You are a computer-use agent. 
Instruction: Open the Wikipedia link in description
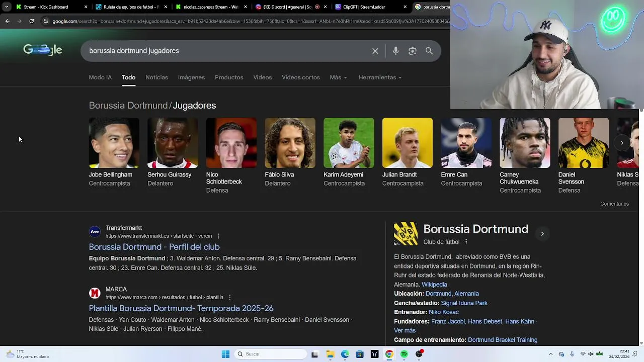point(434,285)
